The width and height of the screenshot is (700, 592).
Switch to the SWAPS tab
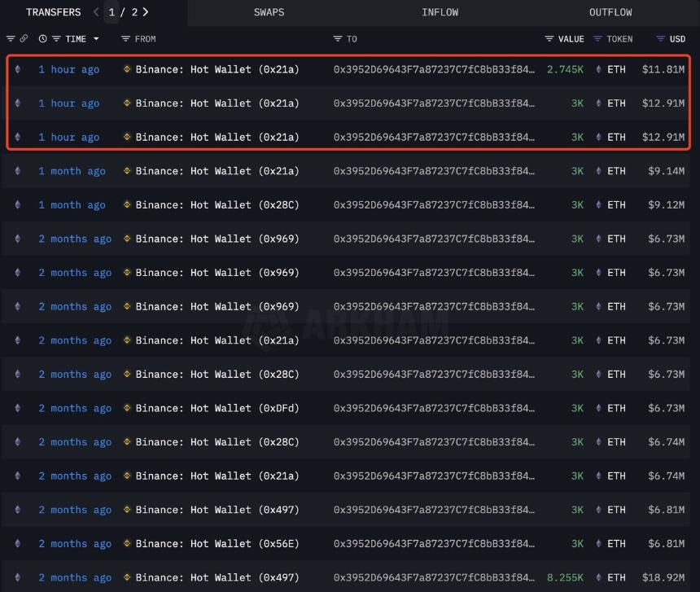pyautogui.click(x=269, y=12)
